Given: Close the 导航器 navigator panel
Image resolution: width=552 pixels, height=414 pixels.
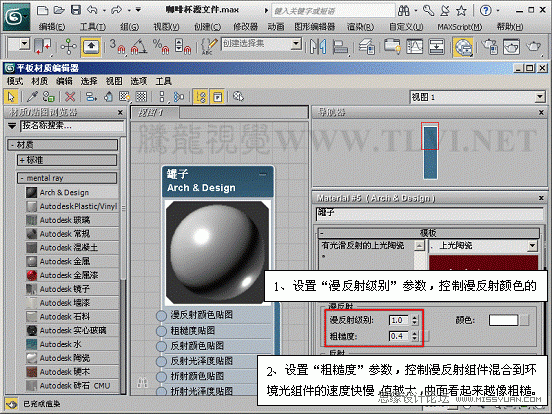Looking at the screenshot, I should pyautogui.click(x=541, y=112).
